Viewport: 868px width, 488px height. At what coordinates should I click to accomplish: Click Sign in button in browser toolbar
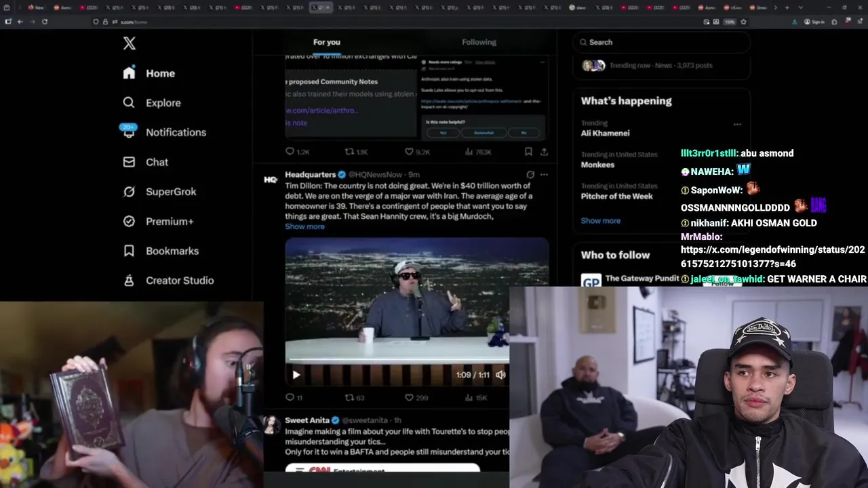[814, 22]
